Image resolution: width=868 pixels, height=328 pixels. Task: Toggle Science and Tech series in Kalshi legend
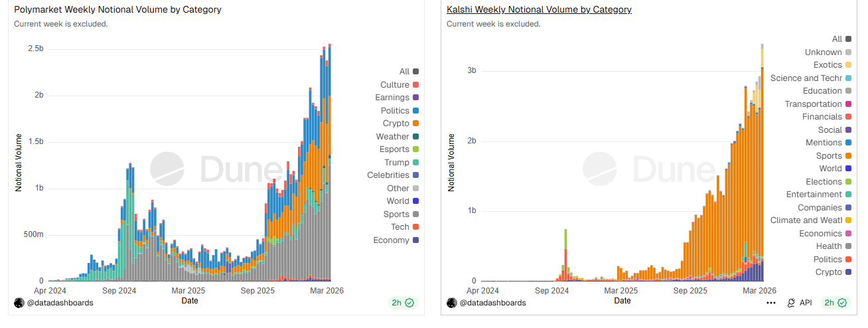(x=811, y=78)
